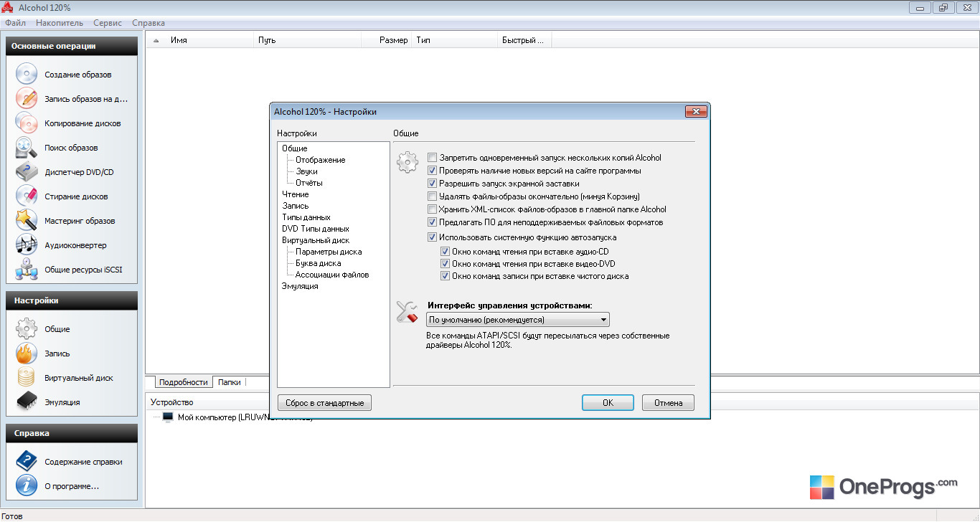Select Общие in settings tree
The width and height of the screenshot is (980, 522).
pos(295,148)
